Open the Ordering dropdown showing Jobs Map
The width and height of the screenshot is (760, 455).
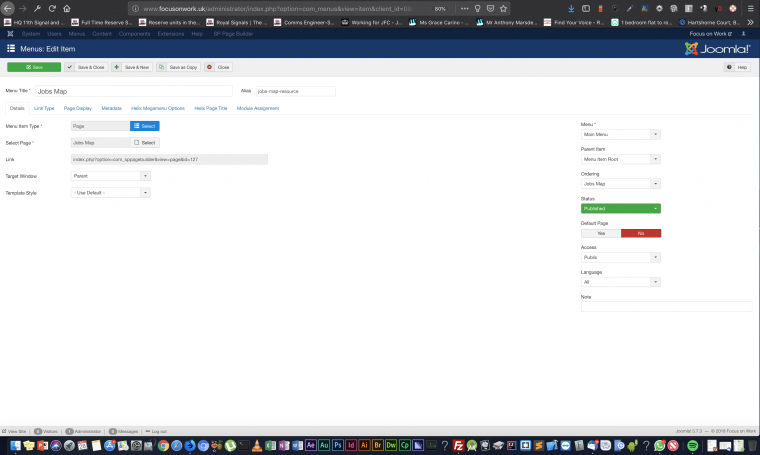(620, 184)
